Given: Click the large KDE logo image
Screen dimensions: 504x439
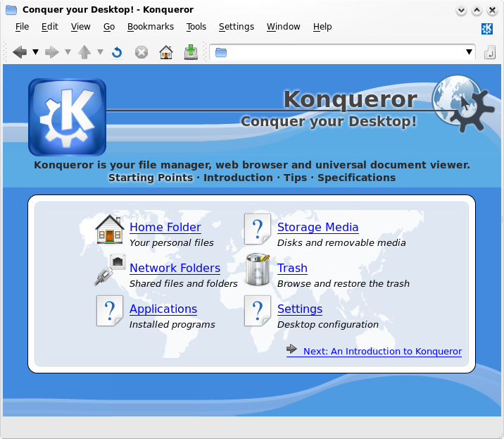Looking at the screenshot, I should click(x=67, y=117).
